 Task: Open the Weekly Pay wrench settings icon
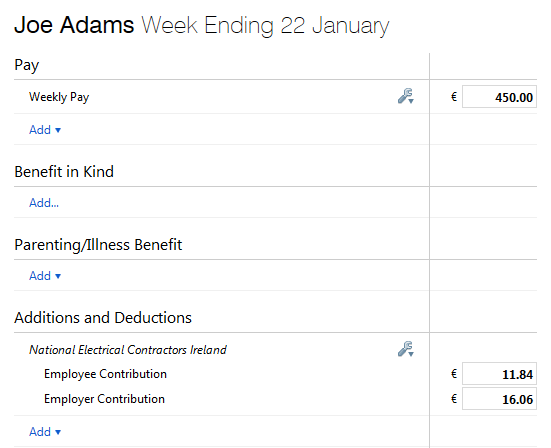406,96
